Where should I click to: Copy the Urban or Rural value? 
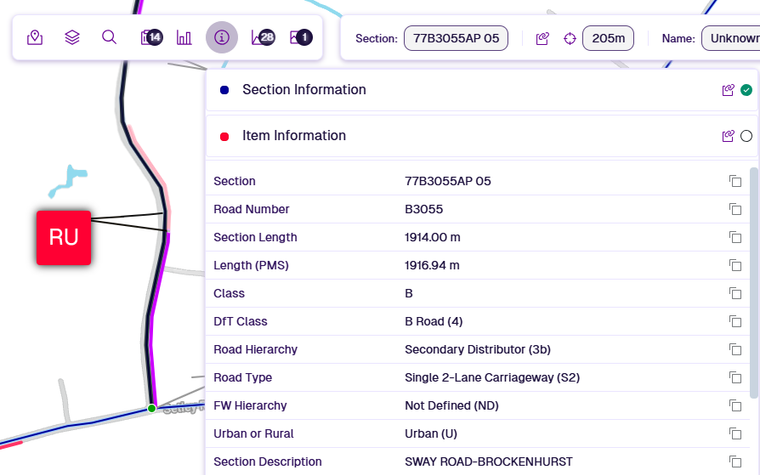click(735, 434)
